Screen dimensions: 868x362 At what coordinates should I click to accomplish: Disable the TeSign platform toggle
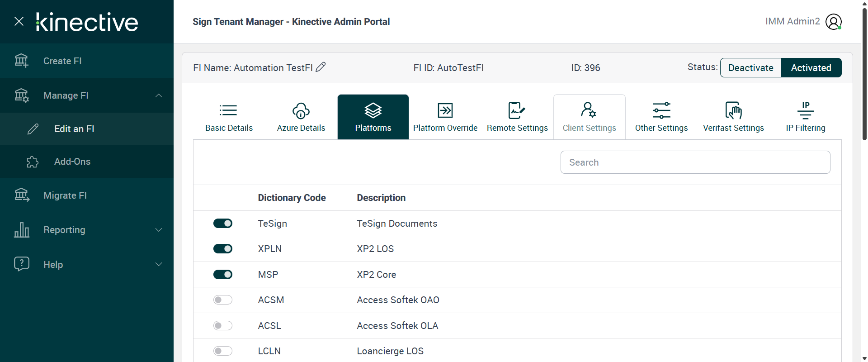coord(223,224)
